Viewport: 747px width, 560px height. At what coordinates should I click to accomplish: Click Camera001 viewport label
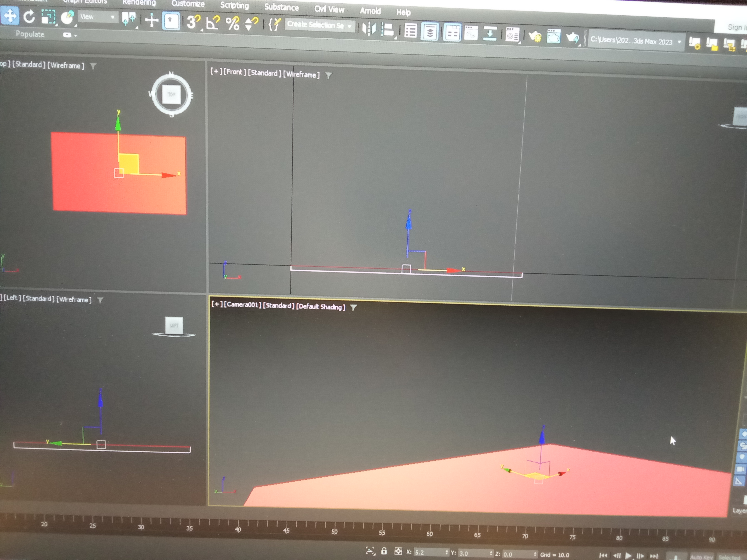[242, 304]
